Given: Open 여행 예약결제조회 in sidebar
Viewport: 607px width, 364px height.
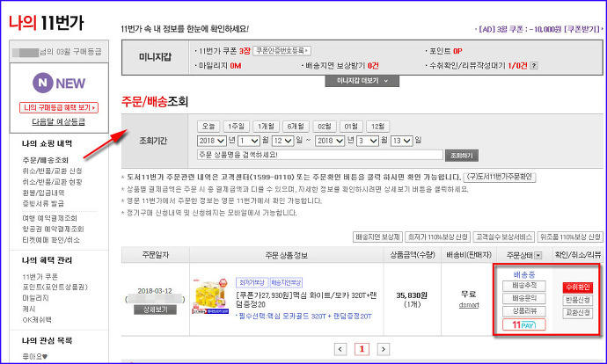Looking at the screenshot, I should pyautogui.click(x=49, y=218).
